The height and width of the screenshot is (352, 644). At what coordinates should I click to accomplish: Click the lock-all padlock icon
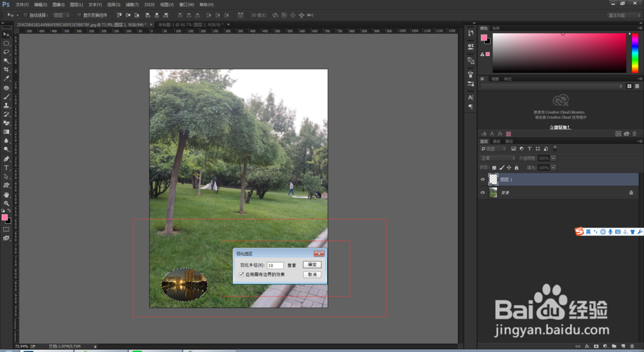click(x=516, y=168)
